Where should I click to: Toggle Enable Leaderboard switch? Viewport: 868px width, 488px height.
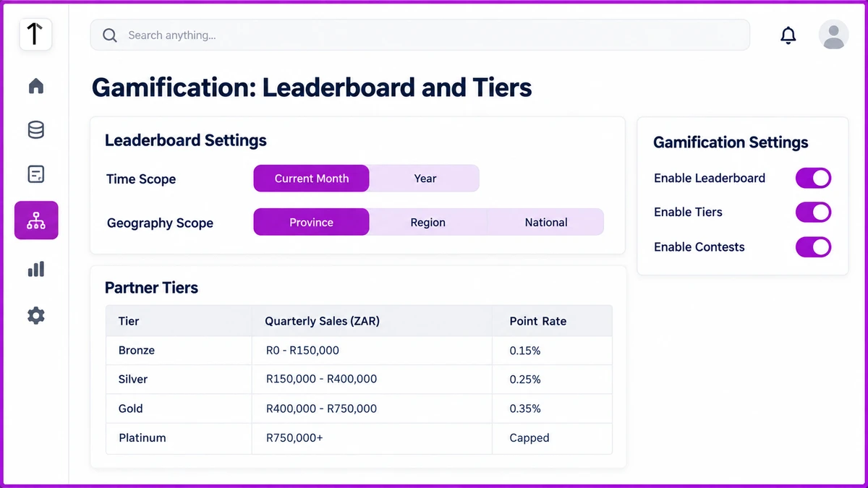813,178
